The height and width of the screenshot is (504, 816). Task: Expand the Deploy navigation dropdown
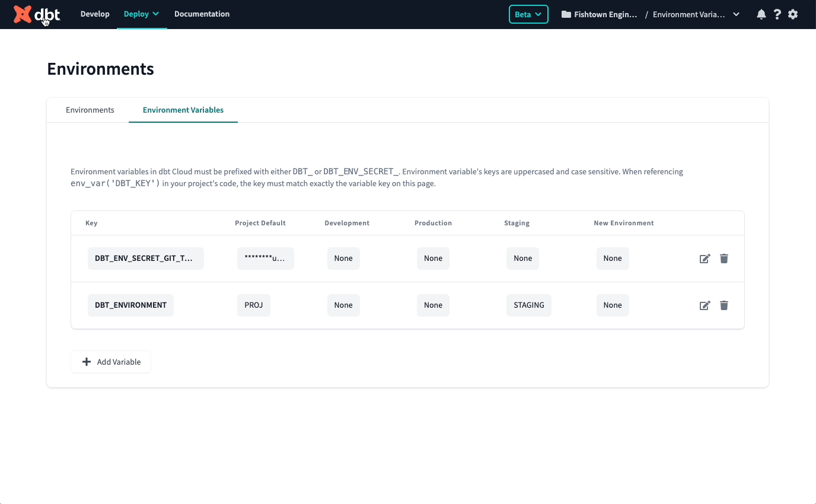[x=141, y=14]
